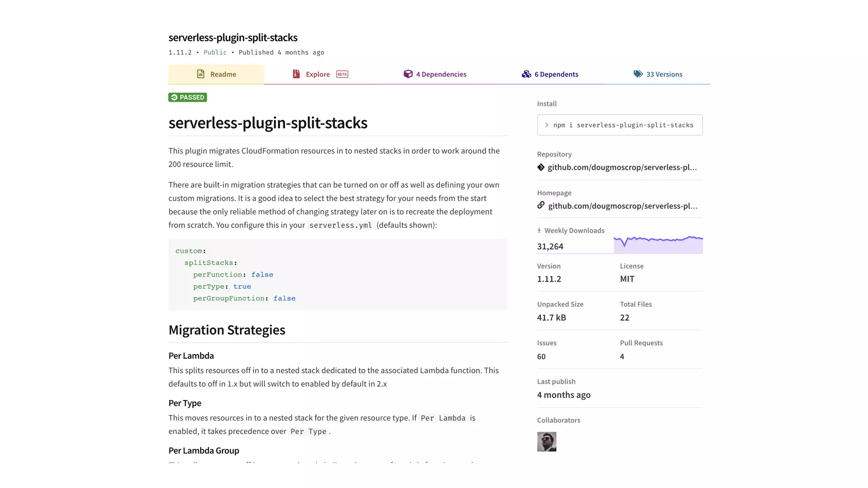Select the Explore BETA tab
This screenshot has height=488, width=868.
pos(318,75)
